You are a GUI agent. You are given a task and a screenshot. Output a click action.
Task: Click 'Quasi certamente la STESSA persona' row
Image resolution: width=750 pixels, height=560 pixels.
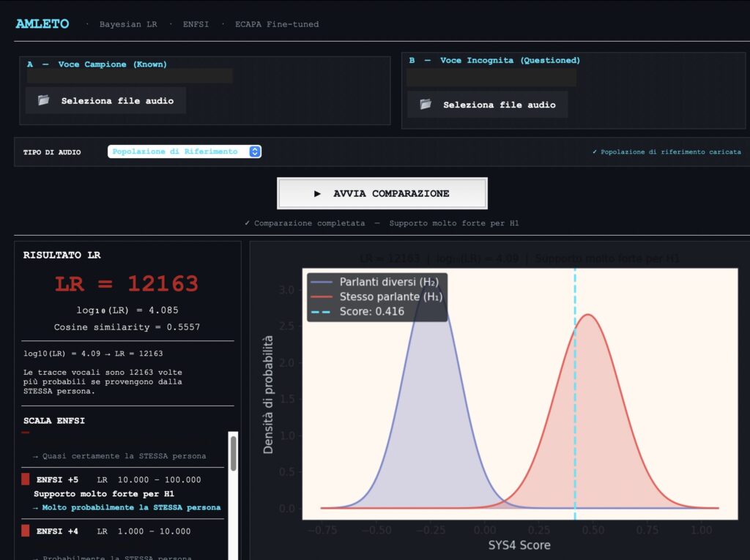(119, 456)
